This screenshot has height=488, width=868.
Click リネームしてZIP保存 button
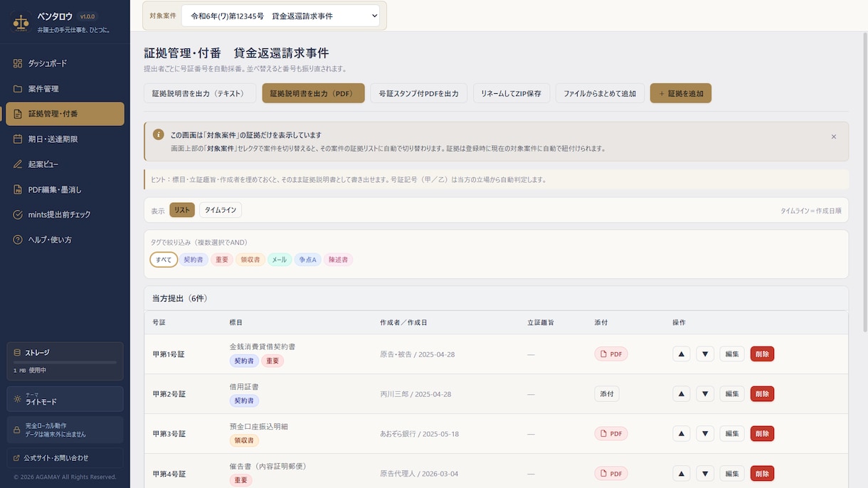tap(511, 93)
